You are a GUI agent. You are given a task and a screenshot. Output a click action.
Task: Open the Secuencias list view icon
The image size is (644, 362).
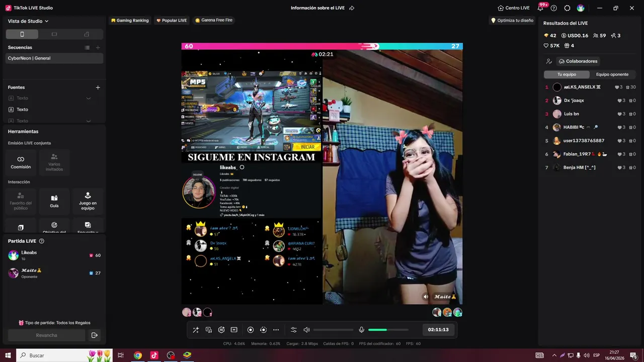[87, 47]
